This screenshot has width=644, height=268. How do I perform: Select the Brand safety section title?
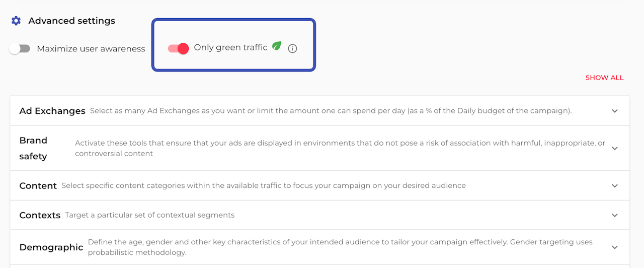click(33, 148)
